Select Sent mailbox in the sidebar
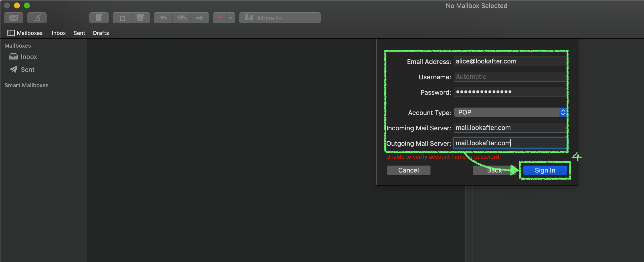The width and height of the screenshot is (644, 262). point(28,70)
